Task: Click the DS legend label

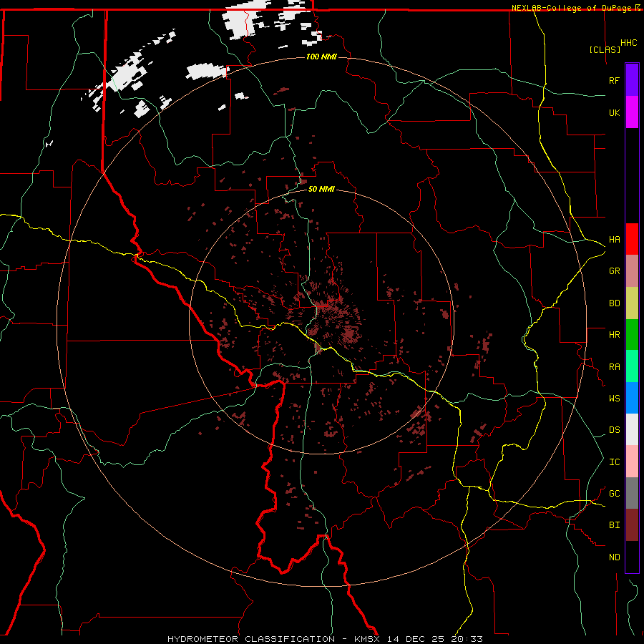Action: tap(614, 430)
